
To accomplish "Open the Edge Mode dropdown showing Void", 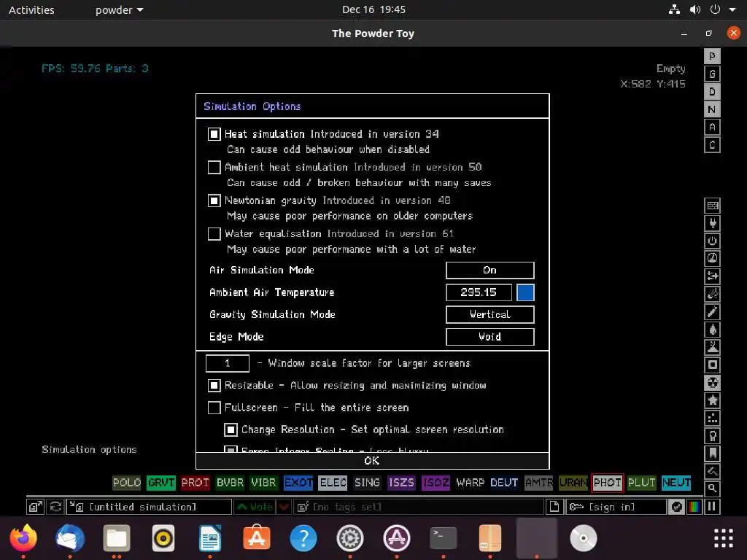I will click(x=489, y=337).
